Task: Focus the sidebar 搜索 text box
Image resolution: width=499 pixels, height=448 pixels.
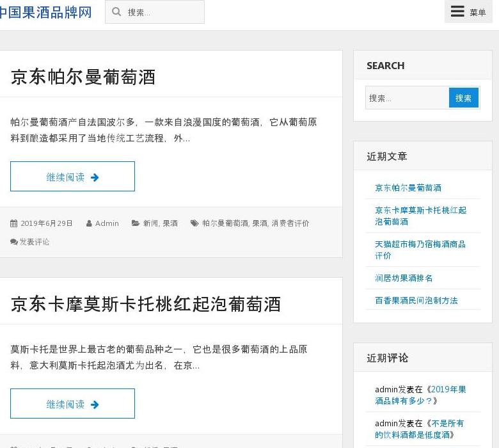Action: coord(407,98)
